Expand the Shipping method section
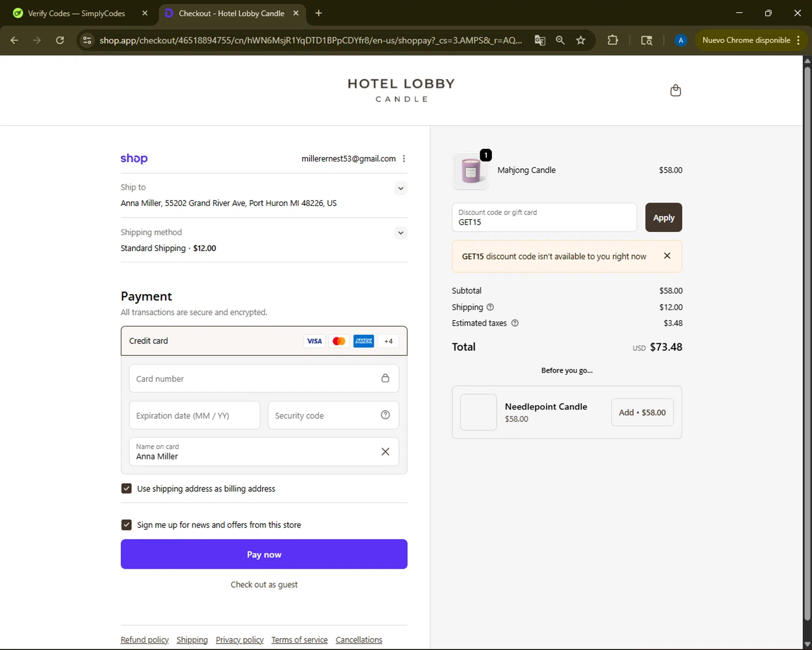Viewport: 812px width, 650px height. point(401,233)
